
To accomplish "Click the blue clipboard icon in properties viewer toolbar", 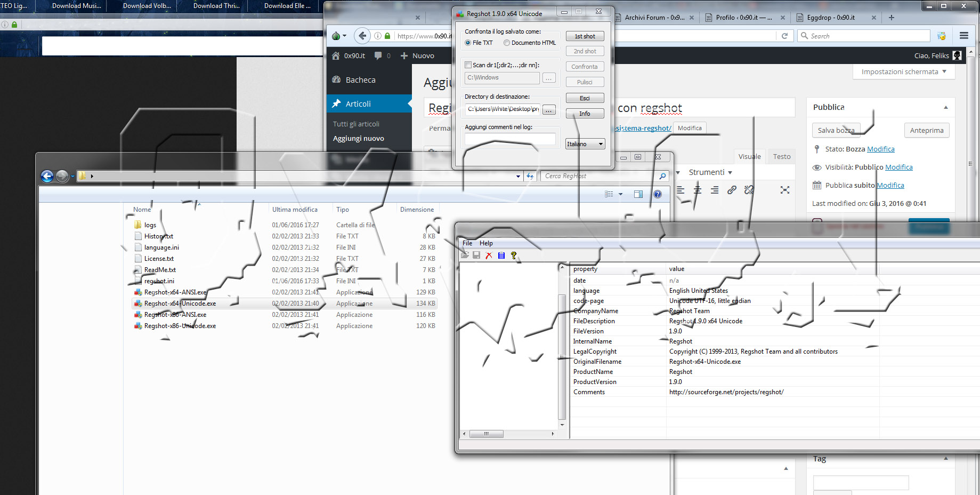I will [x=501, y=256].
